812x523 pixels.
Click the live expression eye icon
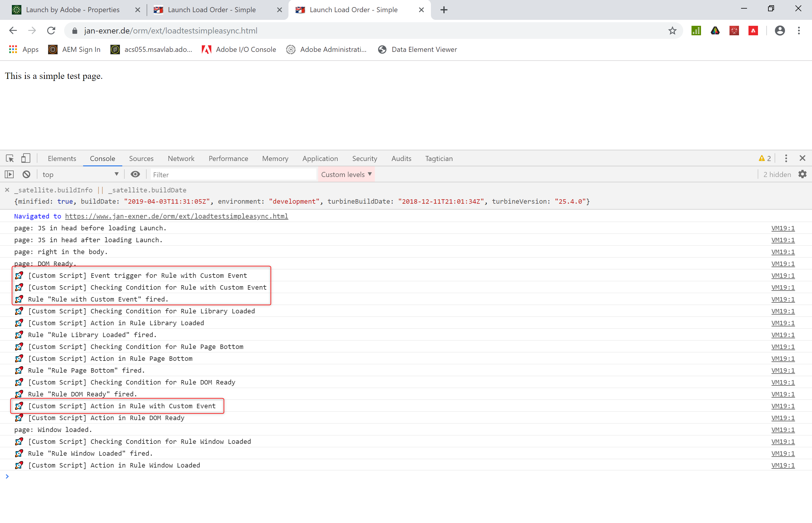[135, 174]
